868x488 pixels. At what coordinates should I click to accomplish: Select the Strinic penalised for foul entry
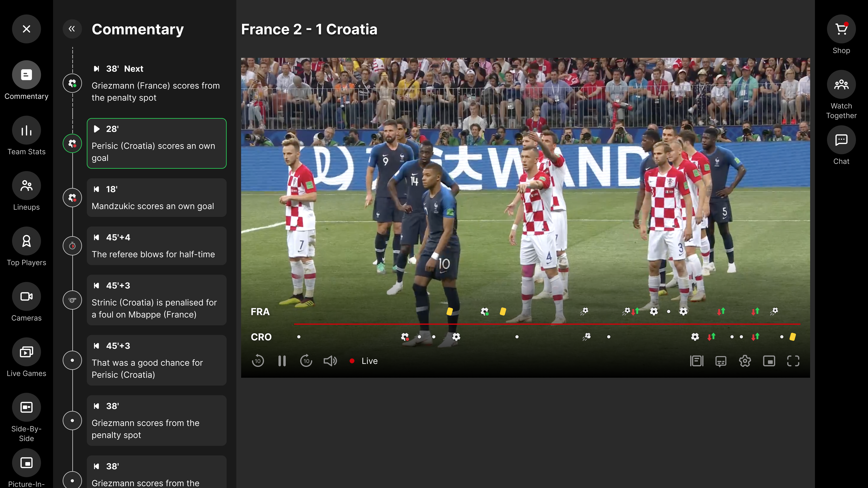(156, 300)
